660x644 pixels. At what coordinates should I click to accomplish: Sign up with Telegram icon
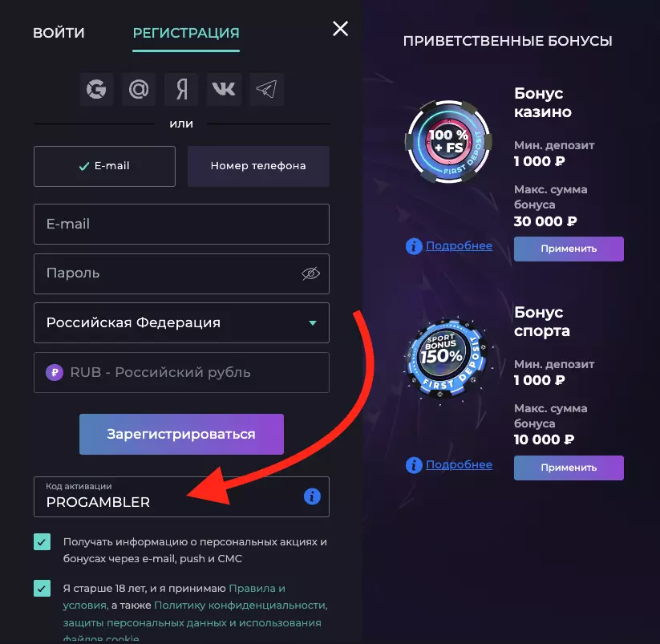(266, 90)
